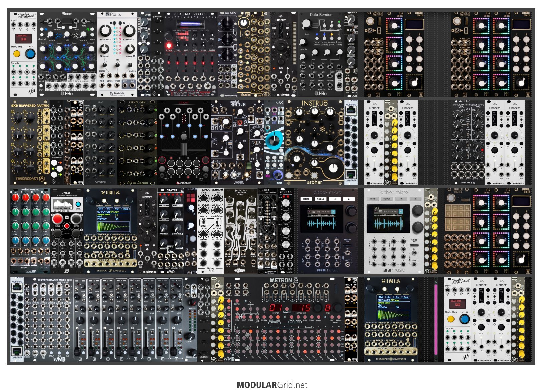Click the waveform screen on white bitbox micro
Screen dimensions: 545x392
click(388, 219)
